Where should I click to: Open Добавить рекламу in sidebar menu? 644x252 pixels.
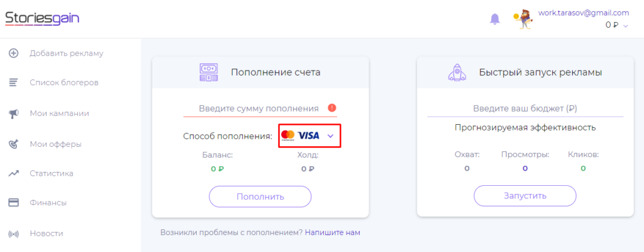click(66, 54)
